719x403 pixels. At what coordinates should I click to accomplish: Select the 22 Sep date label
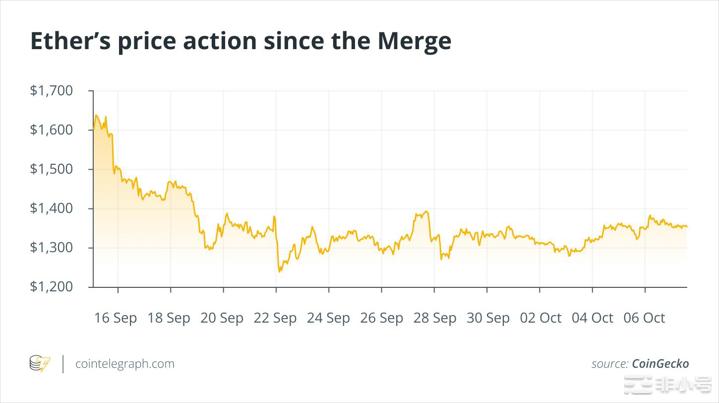click(x=273, y=318)
